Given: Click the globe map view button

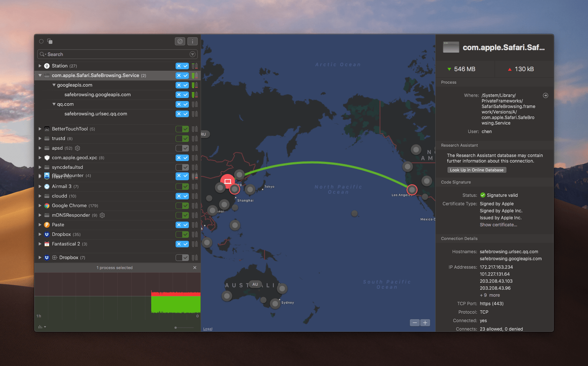Looking at the screenshot, I should 180,41.
